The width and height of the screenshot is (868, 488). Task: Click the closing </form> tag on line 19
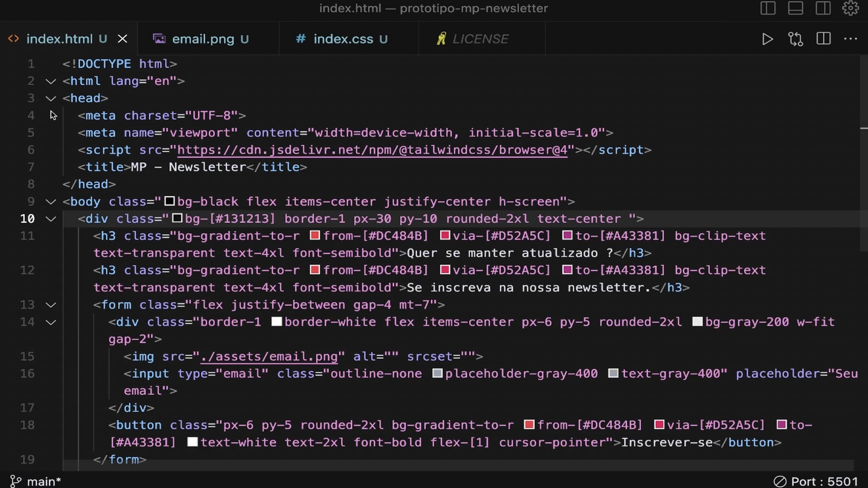(120, 460)
